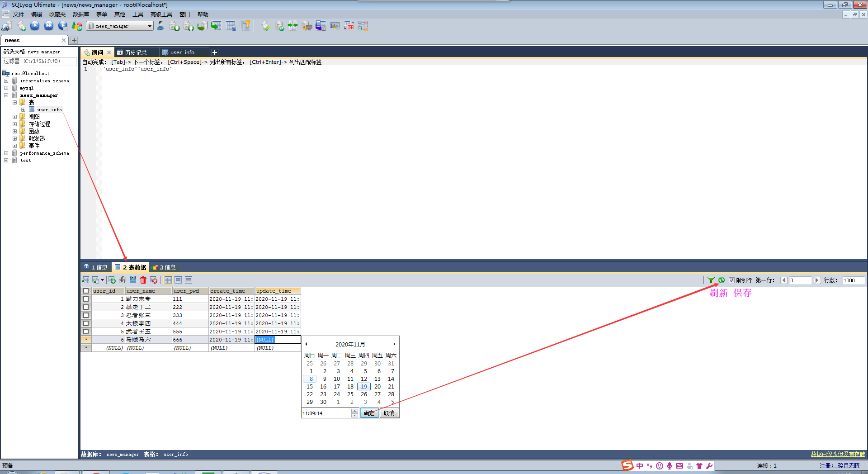Switch to form view in the data grid
Image resolution: width=868 pixels, height=474 pixels.
pyautogui.click(x=178, y=280)
